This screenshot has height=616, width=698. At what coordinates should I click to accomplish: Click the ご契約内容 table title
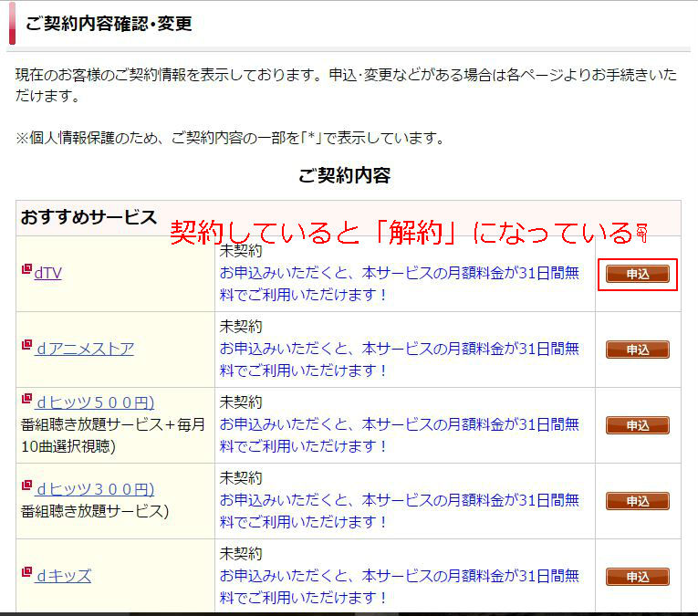click(x=345, y=175)
